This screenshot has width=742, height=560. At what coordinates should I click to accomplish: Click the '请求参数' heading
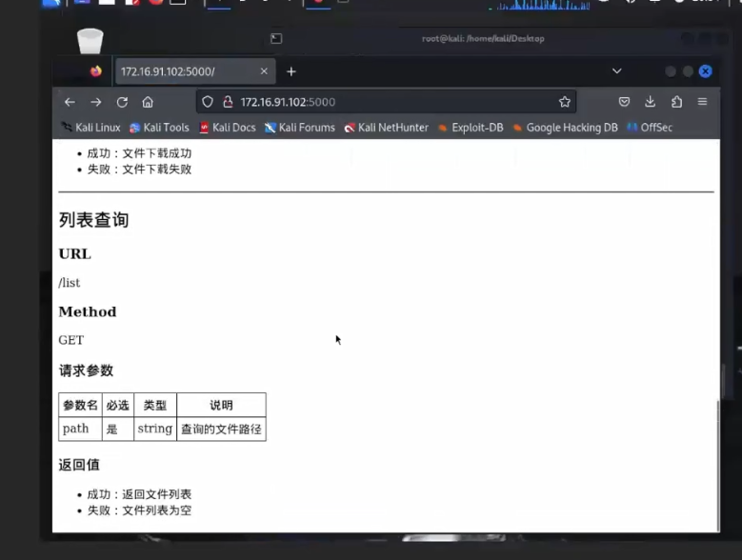point(86,370)
